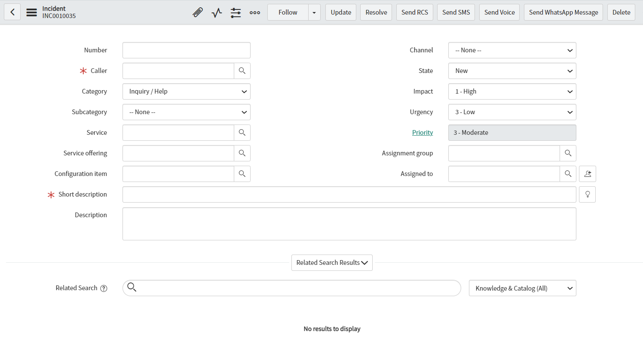Screen dimensions: 643x364
Task: Open the Follow split-button arrow
Action: (x=314, y=12)
